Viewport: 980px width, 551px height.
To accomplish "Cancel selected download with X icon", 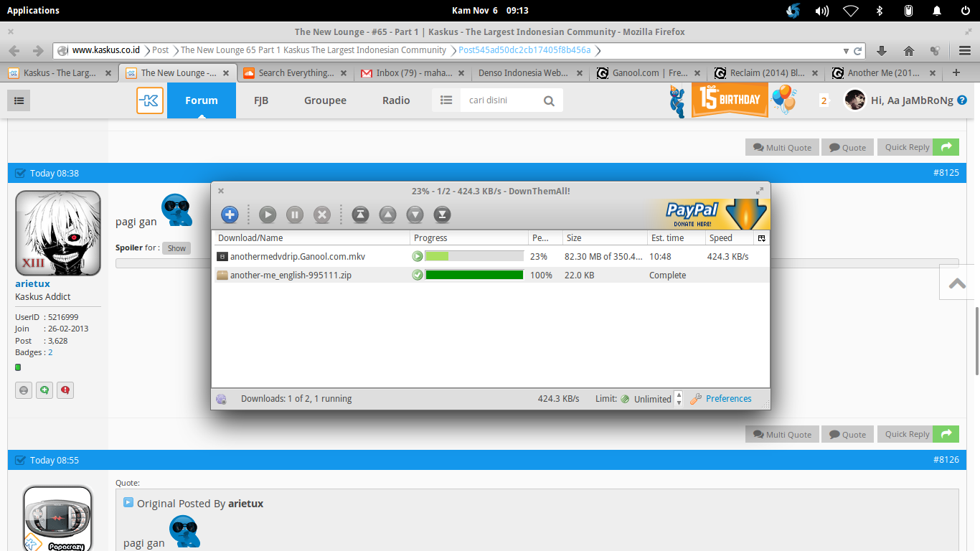I will (322, 215).
